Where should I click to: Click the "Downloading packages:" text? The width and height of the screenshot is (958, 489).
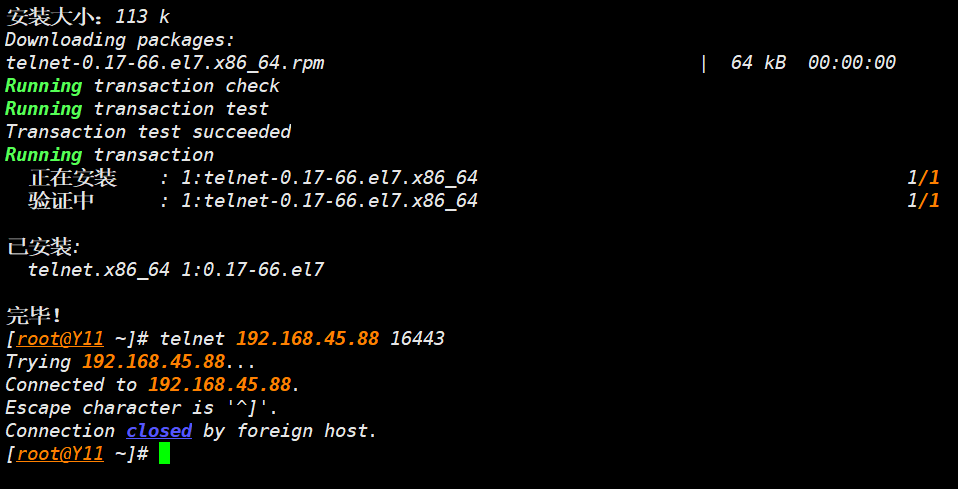120,40
